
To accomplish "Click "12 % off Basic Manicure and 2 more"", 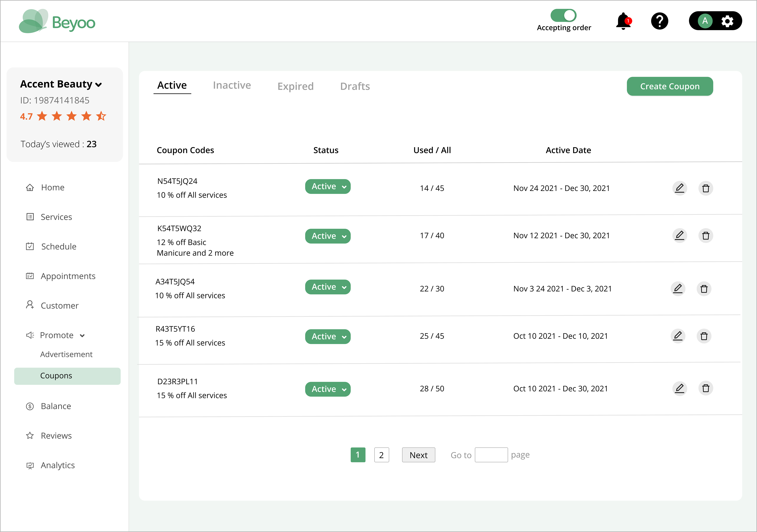I will 195,247.
